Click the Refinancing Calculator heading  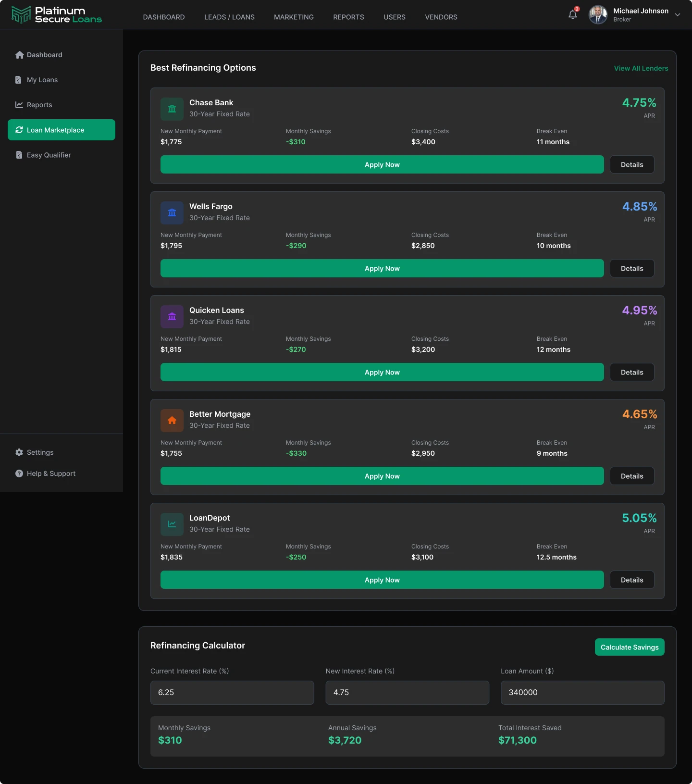coord(198,646)
